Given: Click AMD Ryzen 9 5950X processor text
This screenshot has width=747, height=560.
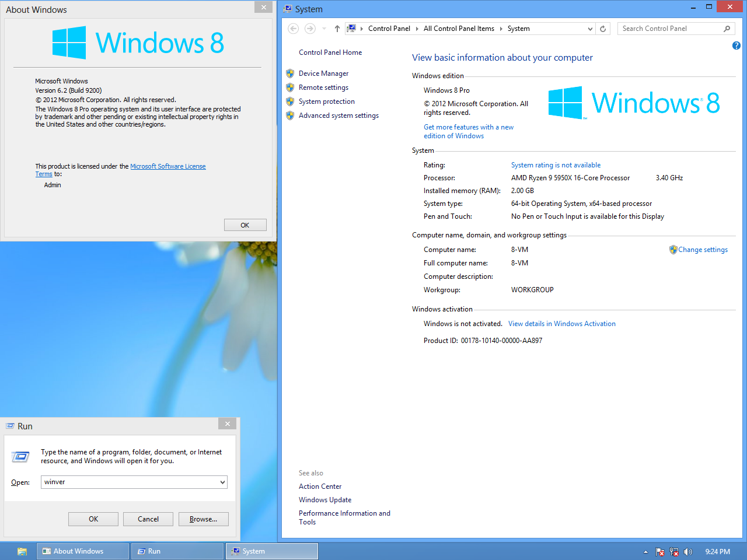Looking at the screenshot, I should (x=570, y=178).
